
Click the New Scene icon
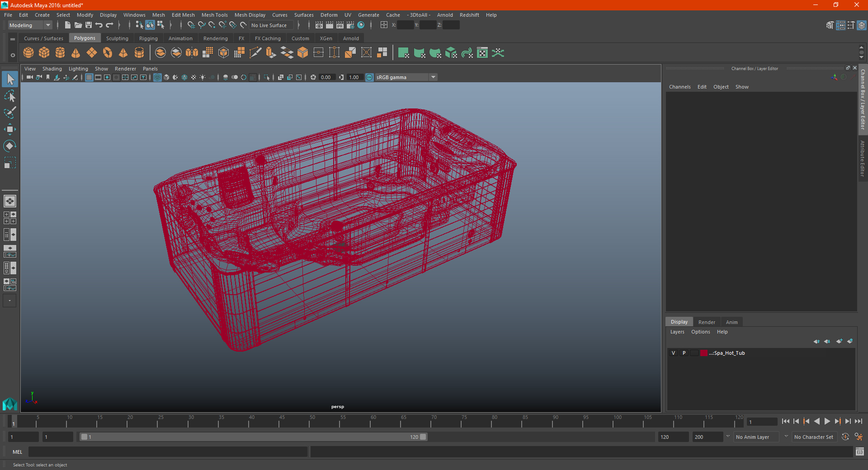tap(68, 25)
